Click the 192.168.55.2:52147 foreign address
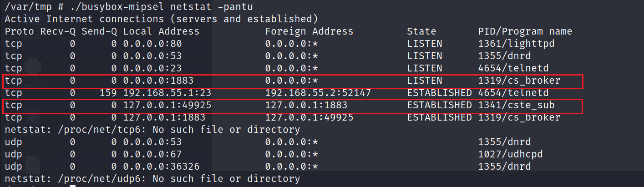Image resolution: width=644 pixels, height=187 pixels. point(318,93)
